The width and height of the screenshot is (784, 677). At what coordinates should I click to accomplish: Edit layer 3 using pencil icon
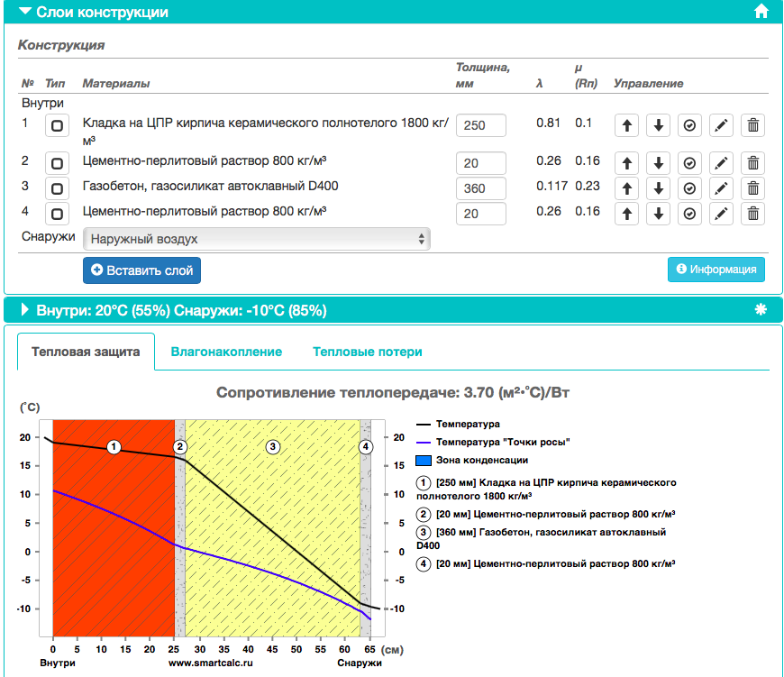click(721, 188)
